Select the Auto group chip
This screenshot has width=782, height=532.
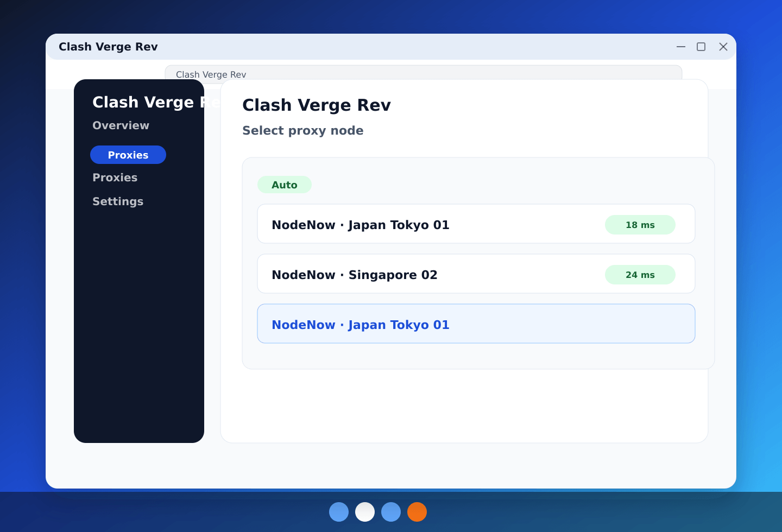click(x=285, y=185)
